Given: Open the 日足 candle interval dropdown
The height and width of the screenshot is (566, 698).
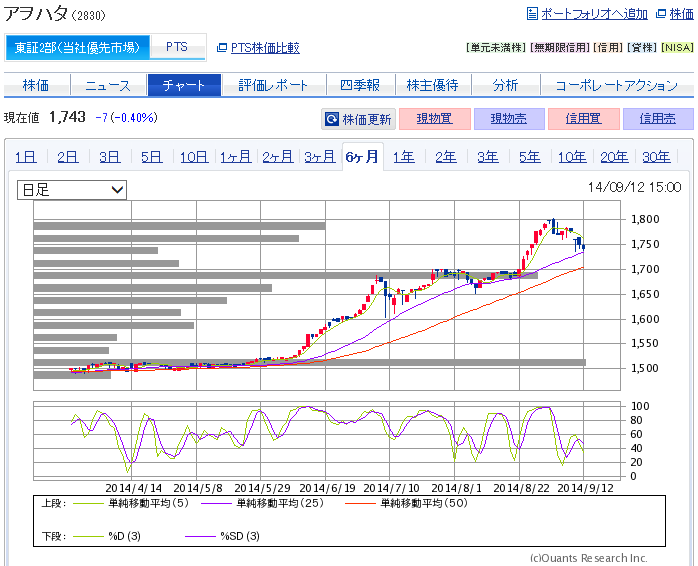Looking at the screenshot, I should (72, 190).
